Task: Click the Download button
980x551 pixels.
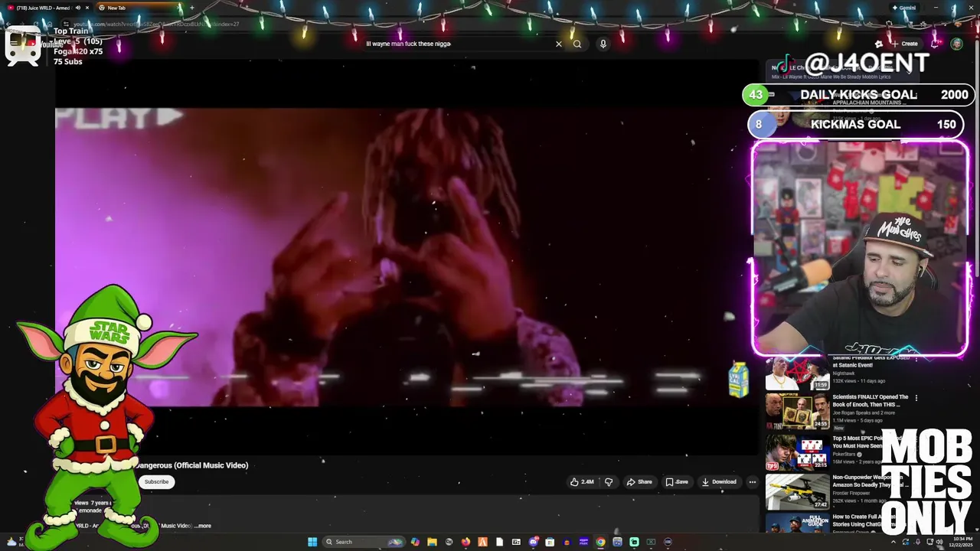Action: 719,482
